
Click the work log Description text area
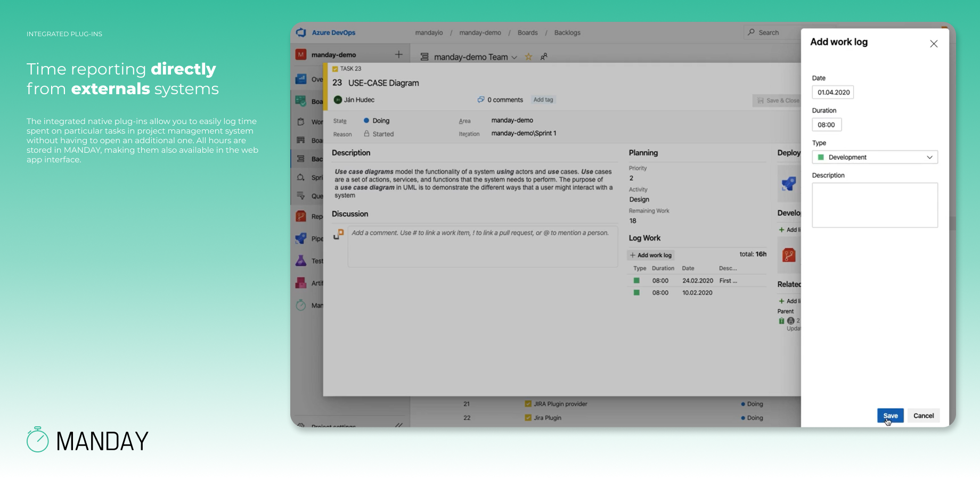pos(875,205)
